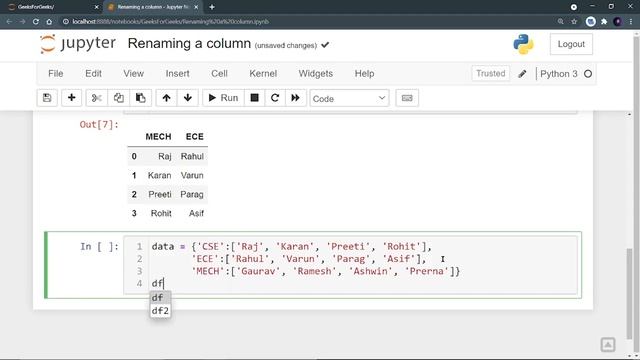Image resolution: width=640 pixels, height=360 pixels.
Task: Click the kernel idle circle indicator
Action: point(588,74)
